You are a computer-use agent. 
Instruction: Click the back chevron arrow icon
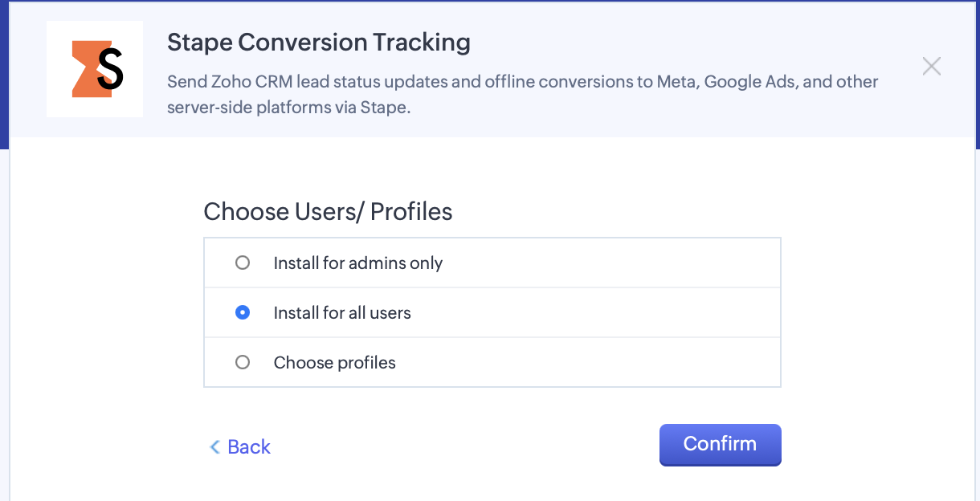tap(214, 447)
